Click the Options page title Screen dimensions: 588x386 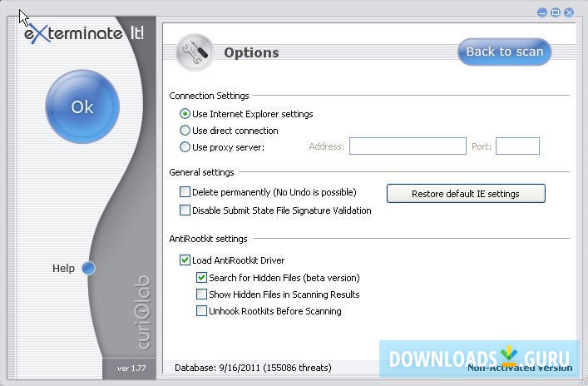click(251, 52)
